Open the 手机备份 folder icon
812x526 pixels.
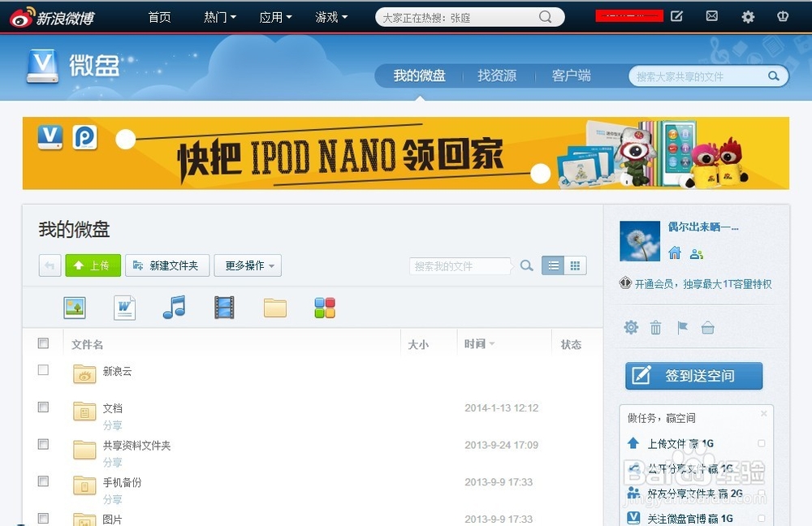[x=84, y=485]
